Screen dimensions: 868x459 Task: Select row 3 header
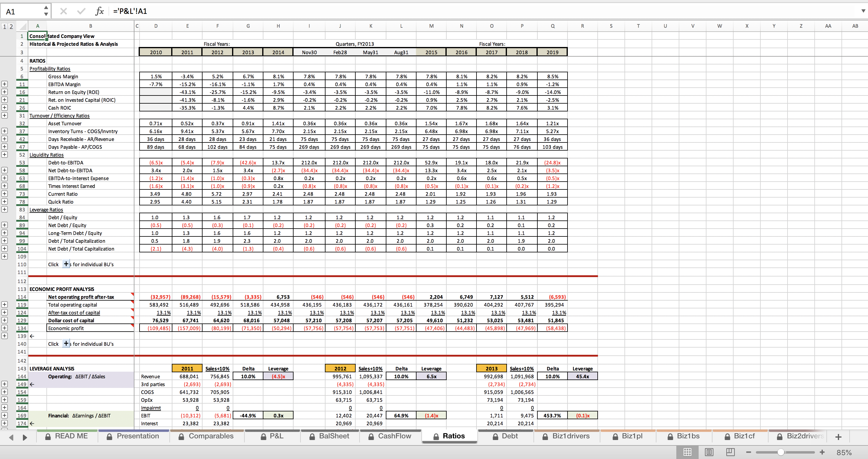22,52
